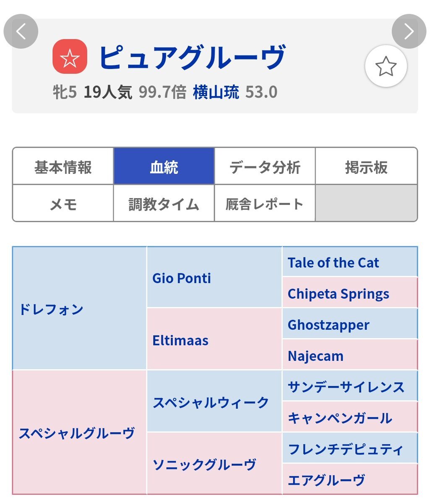Viewport: 430px width, 504px height.
Task: Toggle favorite star for ピュアグルーヴ
Action: pyautogui.click(x=386, y=66)
